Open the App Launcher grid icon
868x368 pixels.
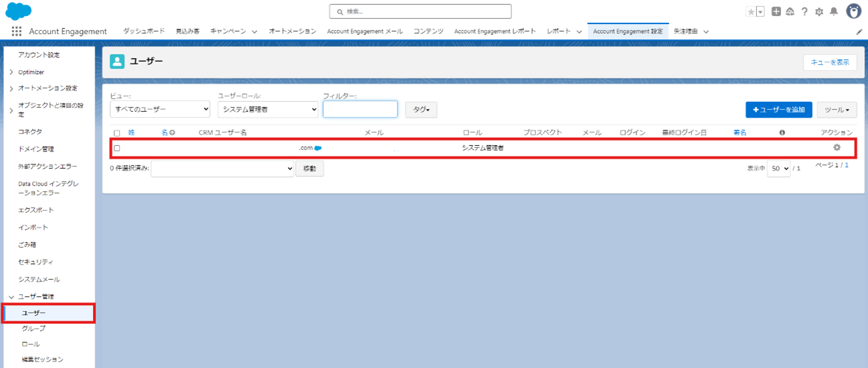[x=17, y=31]
